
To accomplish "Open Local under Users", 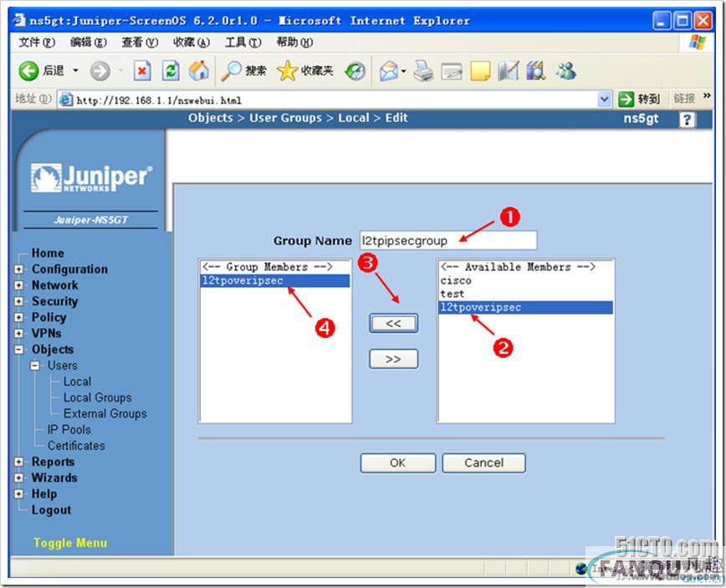I will point(77,381).
